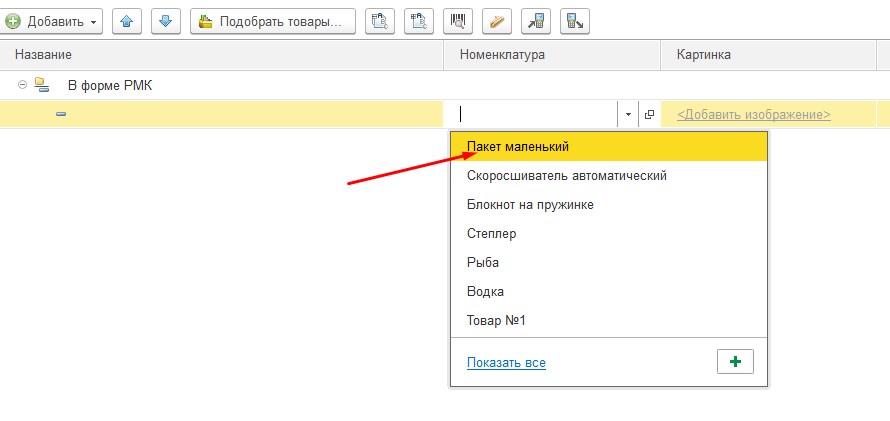
Task: Click first ABC list icon in toolbar
Action: 379,22
